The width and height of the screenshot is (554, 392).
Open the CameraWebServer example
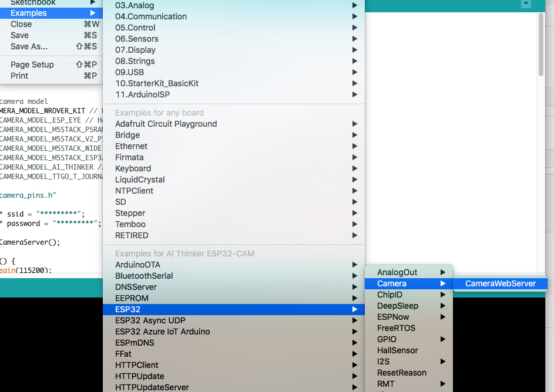click(501, 283)
